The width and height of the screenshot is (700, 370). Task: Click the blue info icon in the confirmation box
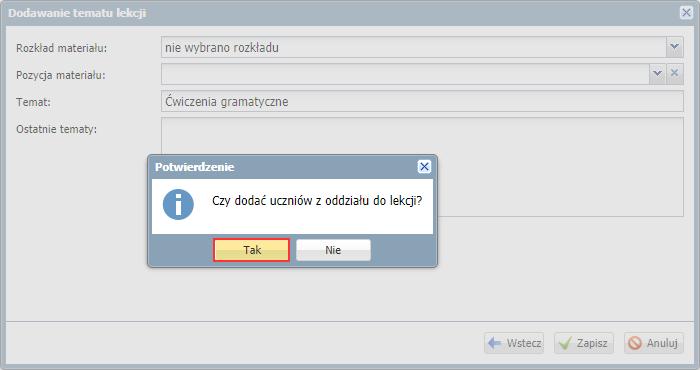pyautogui.click(x=178, y=204)
